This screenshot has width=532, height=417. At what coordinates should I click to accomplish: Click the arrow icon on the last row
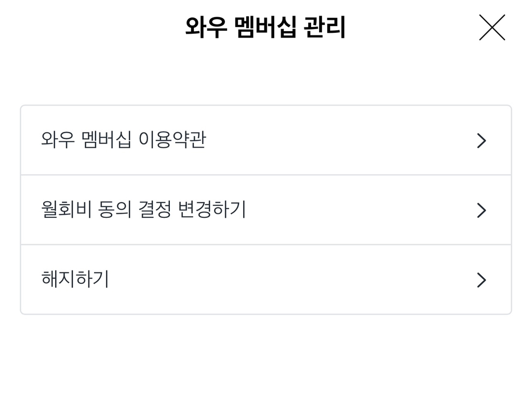point(482,279)
